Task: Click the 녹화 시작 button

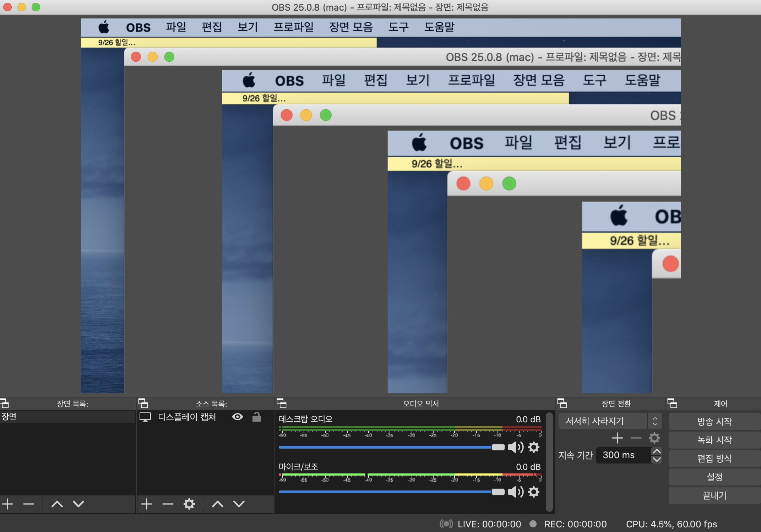Action: coord(714,440)
